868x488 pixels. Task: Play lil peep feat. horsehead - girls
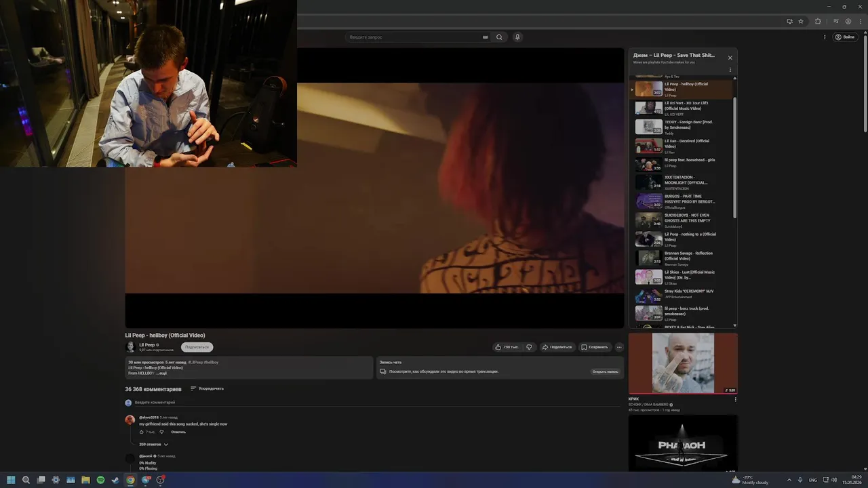681,165
